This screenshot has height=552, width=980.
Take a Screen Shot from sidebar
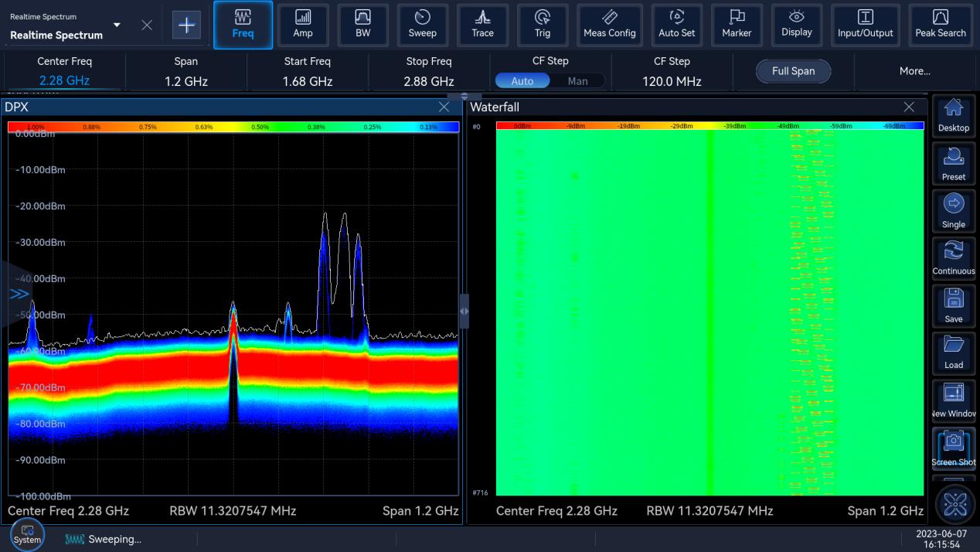tap(953, 448)
